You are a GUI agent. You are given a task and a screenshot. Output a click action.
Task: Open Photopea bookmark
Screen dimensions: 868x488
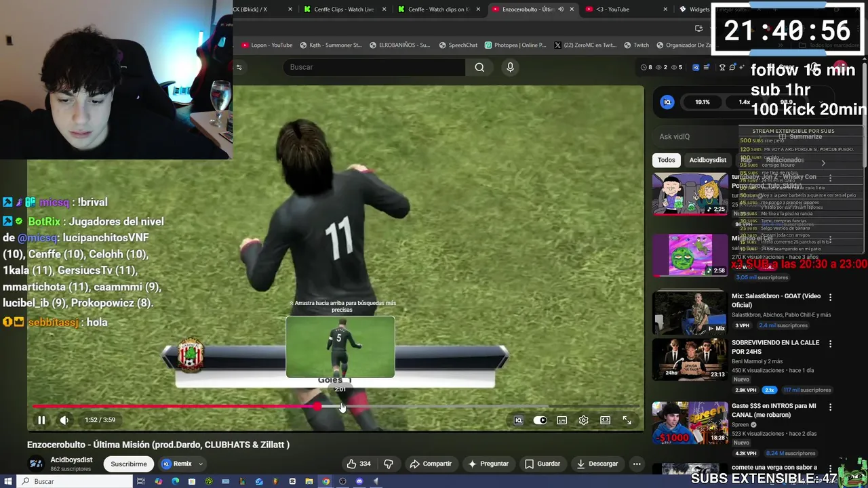pos(515,45)
